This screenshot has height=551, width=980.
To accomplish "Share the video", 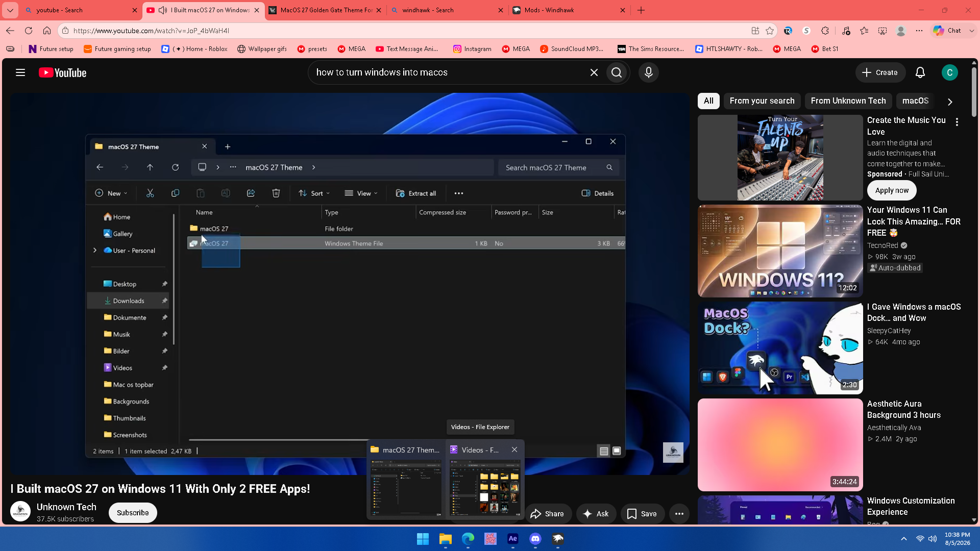I will [547, 514].
